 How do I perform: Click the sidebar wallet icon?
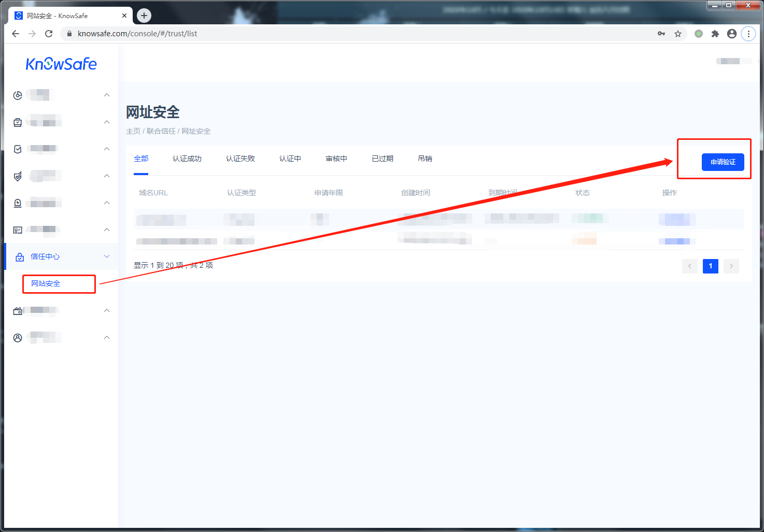(x=18, y=311)
